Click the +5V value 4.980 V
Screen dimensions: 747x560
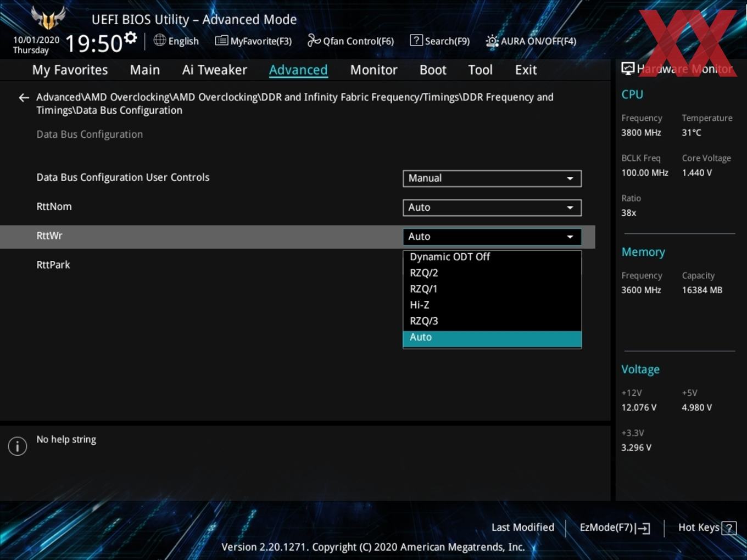tap(697, 408)
